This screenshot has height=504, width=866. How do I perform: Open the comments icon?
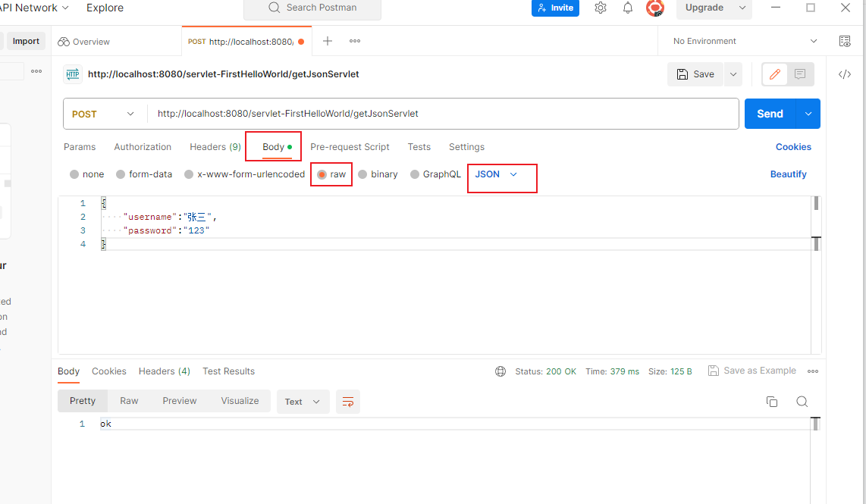pyautogui.click(x=800, y=74)
